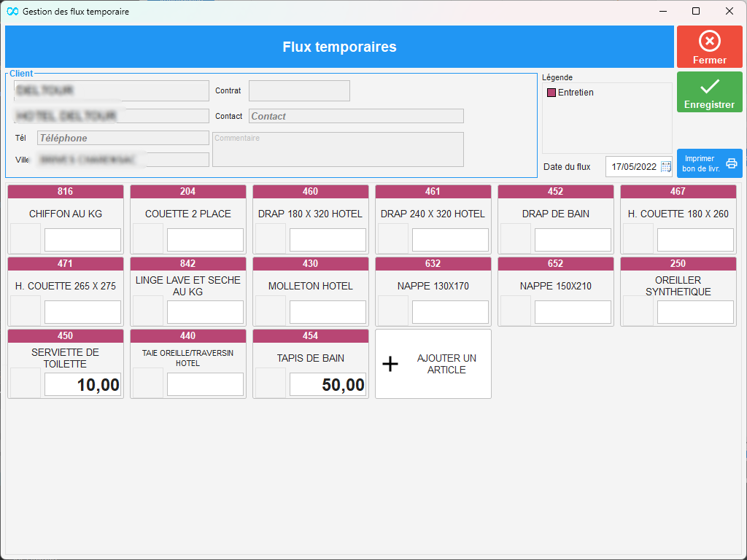747x560 pixels.
Task: Open the calendar picker for Date du flux
Action: (x=665, y=166)
